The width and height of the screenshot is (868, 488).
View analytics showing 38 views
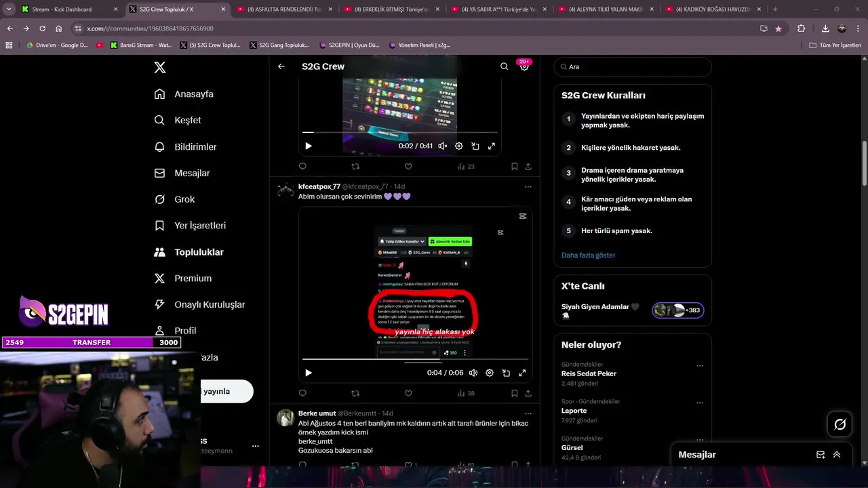(x=466, y=393)
